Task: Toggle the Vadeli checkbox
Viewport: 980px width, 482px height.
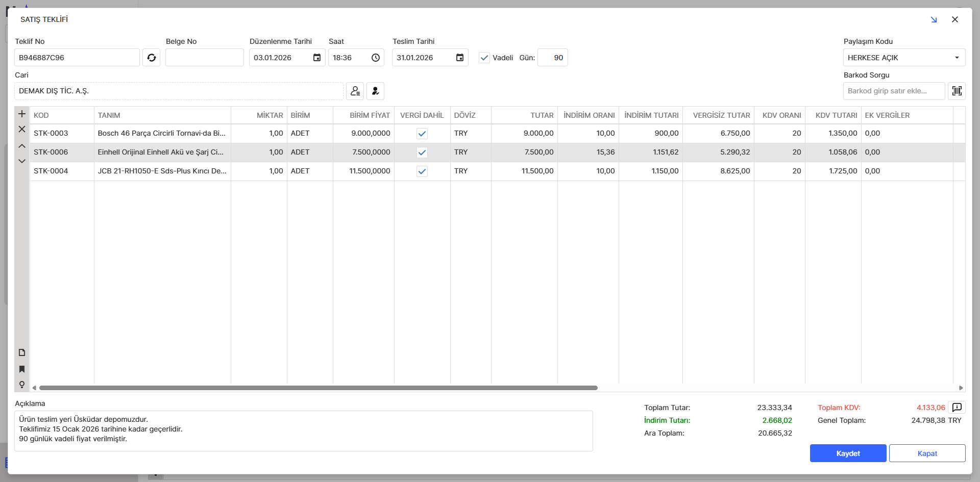Action: [x=484, y=58]
